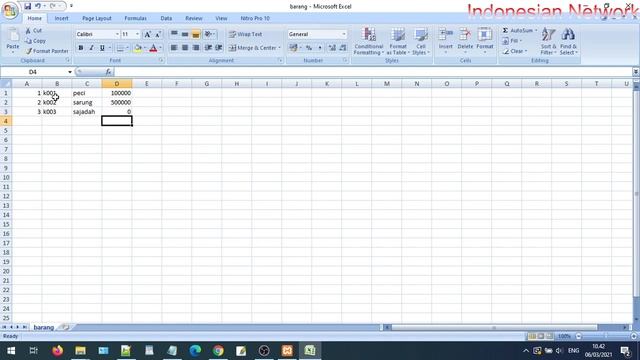
Task: Increase decimal places
Action: point(332,48)
